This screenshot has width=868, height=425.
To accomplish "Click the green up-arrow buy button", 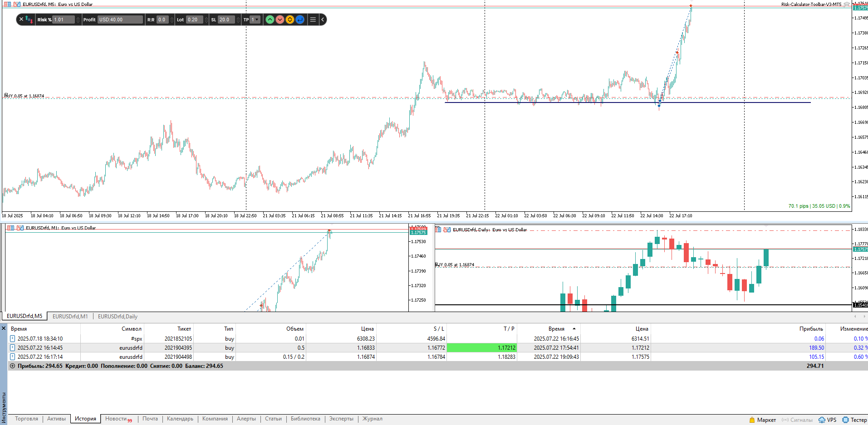I will 270,20.
